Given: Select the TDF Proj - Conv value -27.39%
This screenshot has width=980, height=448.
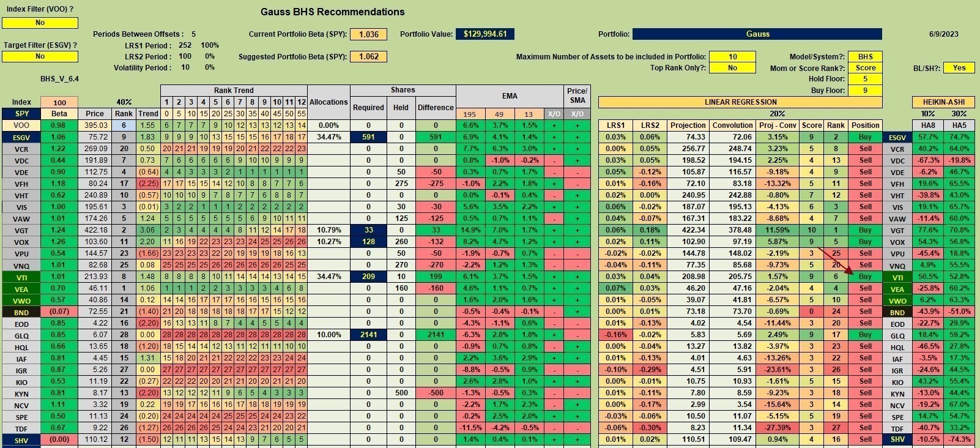Looking at the screenshot, I should click(778, 428).
